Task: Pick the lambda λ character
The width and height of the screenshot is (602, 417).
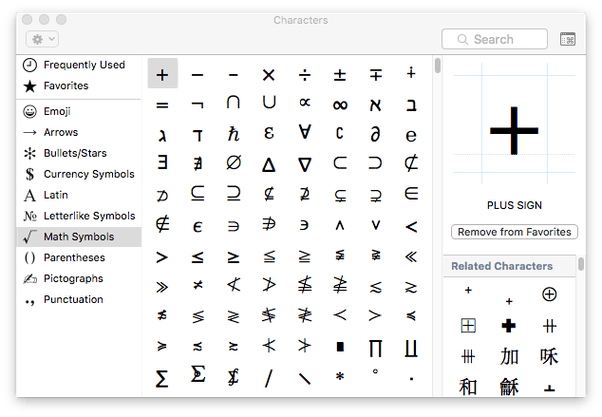Action: [x=162, y=135]
